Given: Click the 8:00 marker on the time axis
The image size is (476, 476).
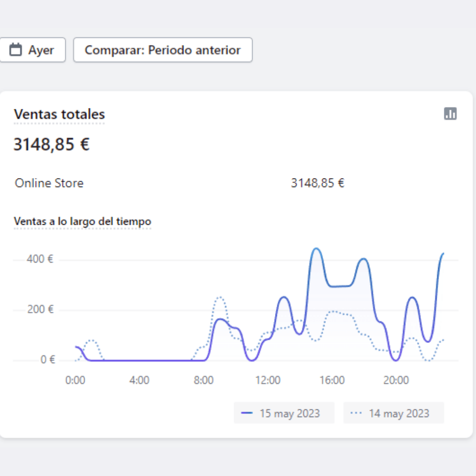Looking at the screenshot, I should tap(203, 380).
